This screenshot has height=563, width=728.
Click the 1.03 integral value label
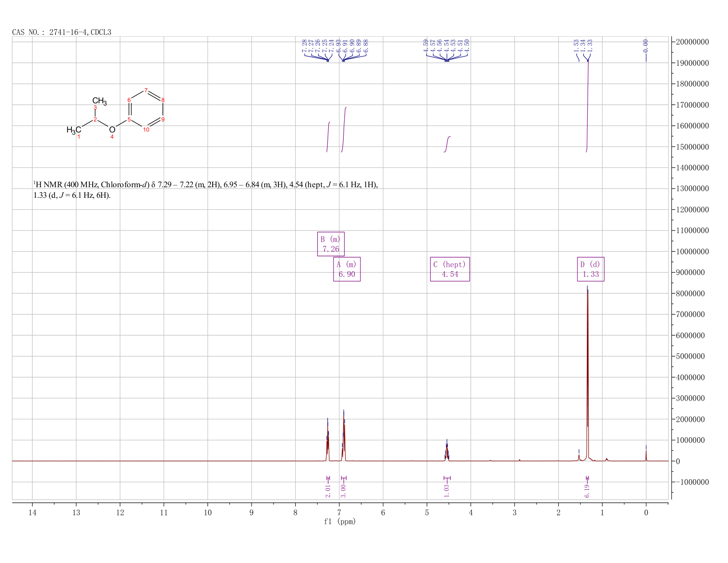pyautogui.click(x=447, y=490)
